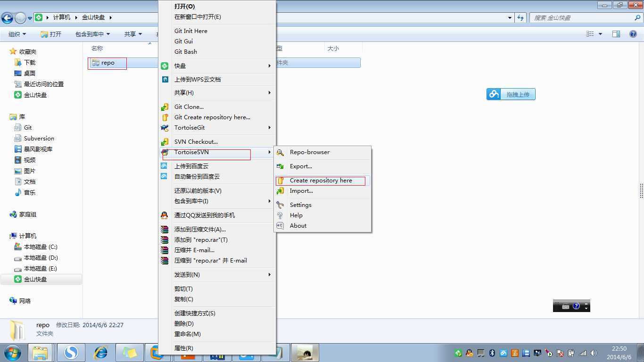This screenshot has height=362, width=644.
Task: Click the WPS cloud upload icon
Action: 165,80
